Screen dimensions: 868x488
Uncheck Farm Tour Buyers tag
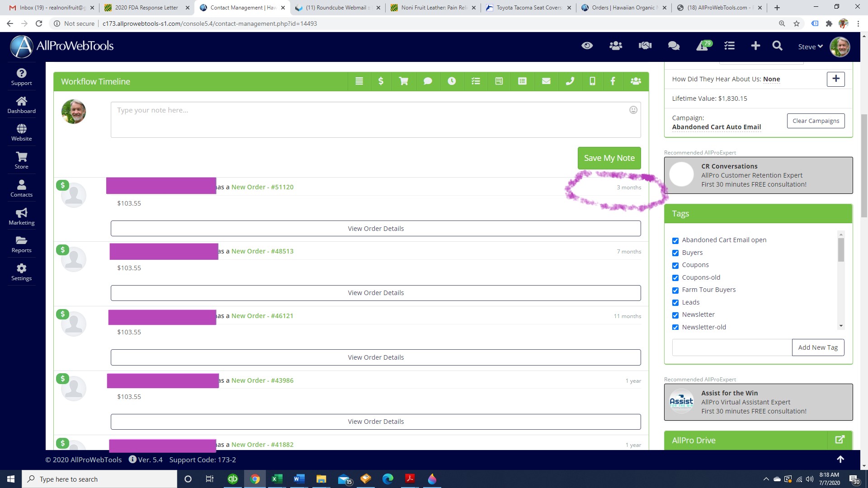click(x=675, y=290)
